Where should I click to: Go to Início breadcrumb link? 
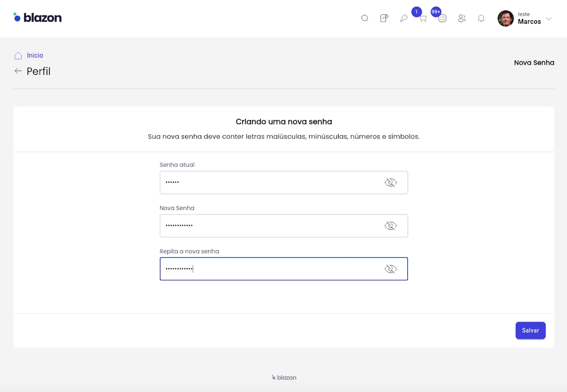tap(35, 55)
